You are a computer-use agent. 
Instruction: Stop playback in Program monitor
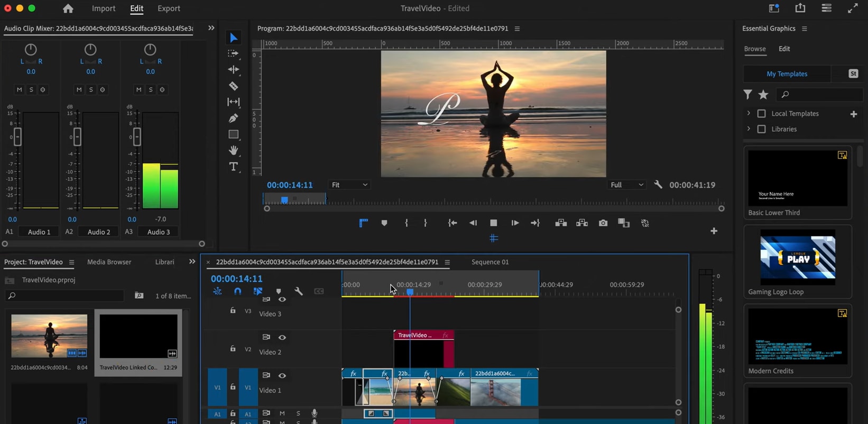click(493, 223)
